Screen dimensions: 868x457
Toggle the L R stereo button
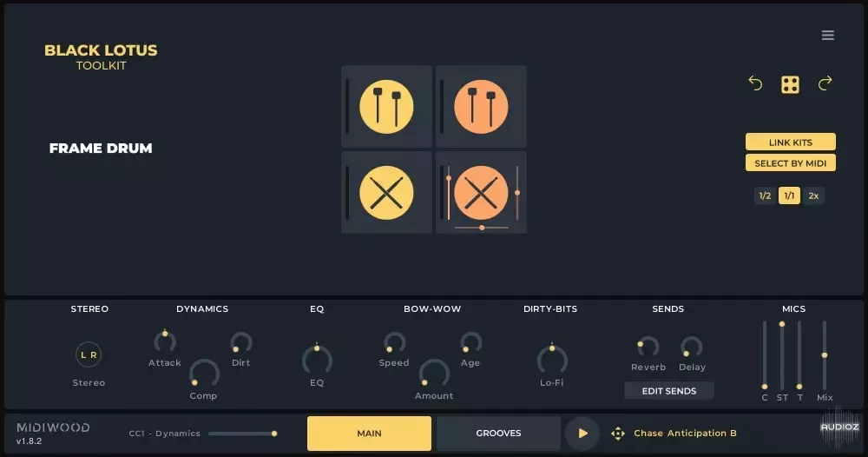pos(89,354)
